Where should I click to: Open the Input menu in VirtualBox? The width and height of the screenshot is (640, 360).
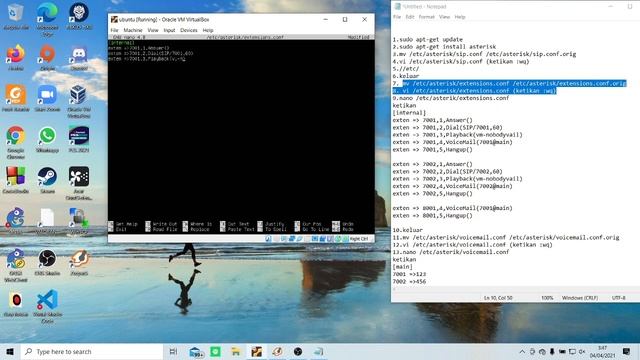(169, 30)
